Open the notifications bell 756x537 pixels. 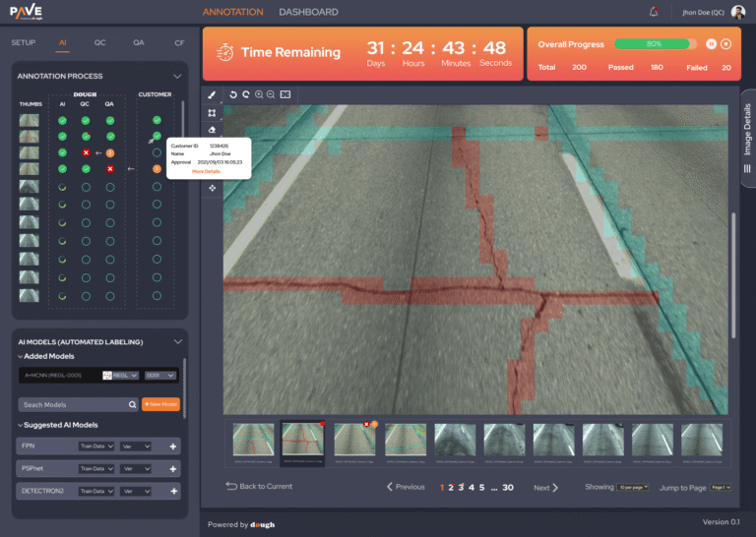tap(654, 12)
